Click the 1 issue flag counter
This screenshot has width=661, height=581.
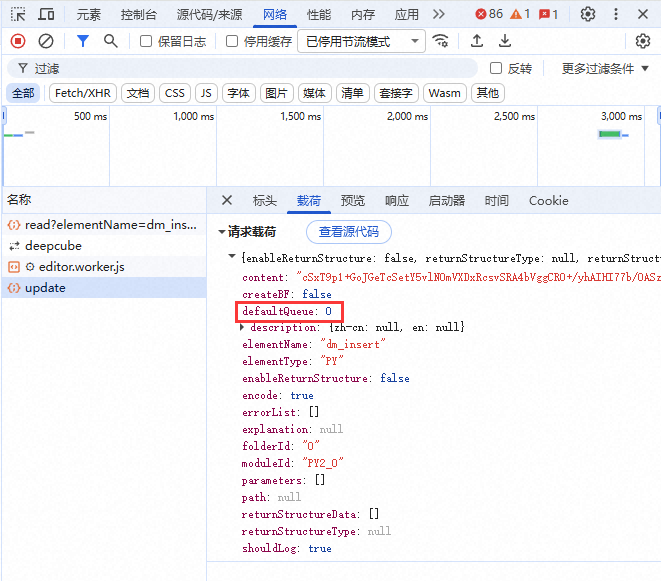[548, 14]
